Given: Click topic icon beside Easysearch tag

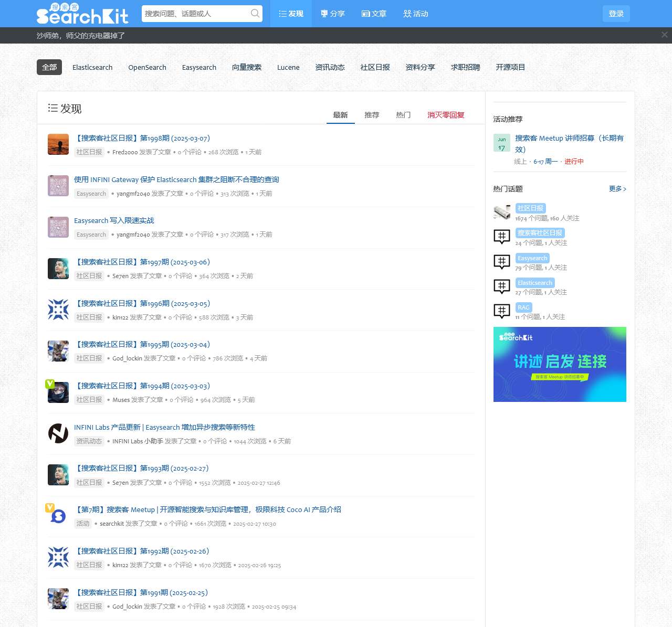Looking at the screenshot, I should point(502,261).
